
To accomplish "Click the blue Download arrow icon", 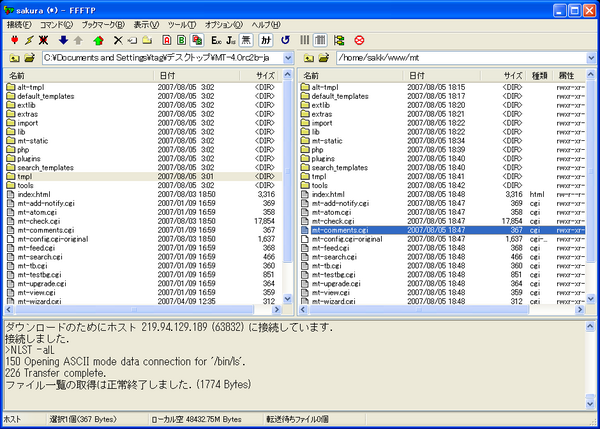I will [63, 40].
